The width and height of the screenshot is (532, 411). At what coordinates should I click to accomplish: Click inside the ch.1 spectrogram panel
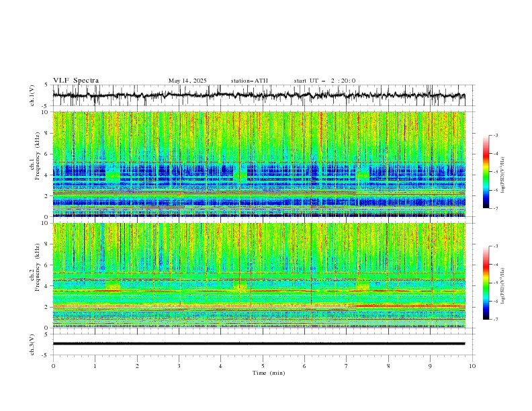point(259,164)
